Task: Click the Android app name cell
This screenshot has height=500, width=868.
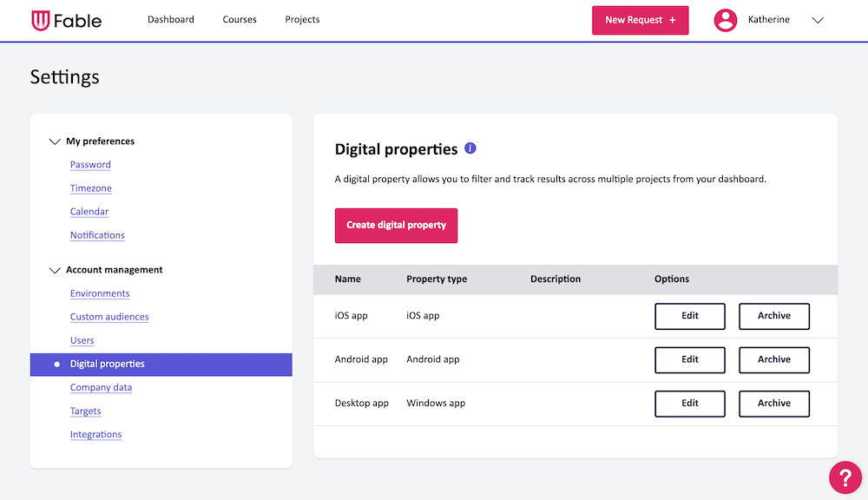Action: pos(361,359)
